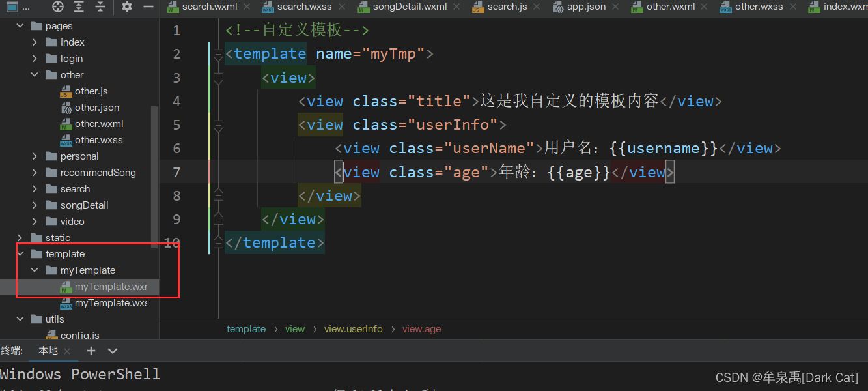This screenshot has height=391, width=868.
Task: Click the expand all icon in project toolbar
Action: tap(79, 7)
